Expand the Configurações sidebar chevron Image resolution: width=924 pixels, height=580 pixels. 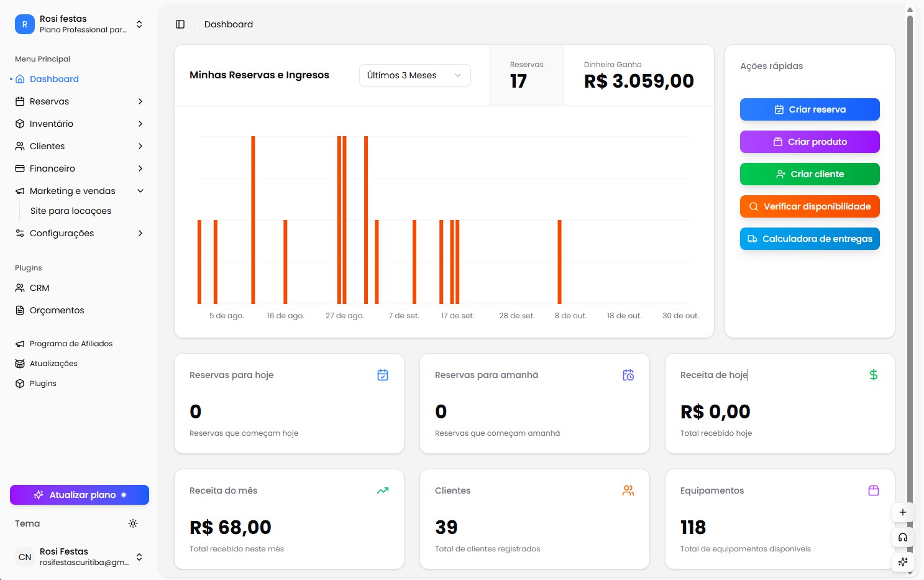click(x=140, y=233)
